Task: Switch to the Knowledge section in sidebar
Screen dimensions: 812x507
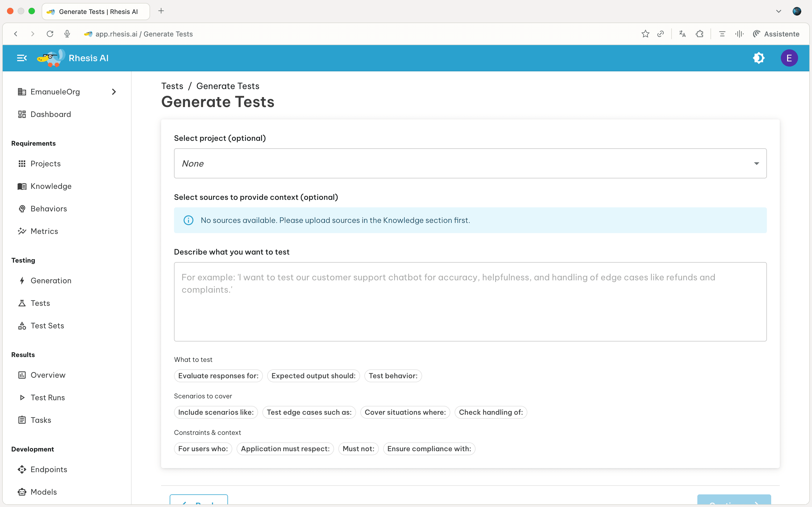Action: [51, 186]
